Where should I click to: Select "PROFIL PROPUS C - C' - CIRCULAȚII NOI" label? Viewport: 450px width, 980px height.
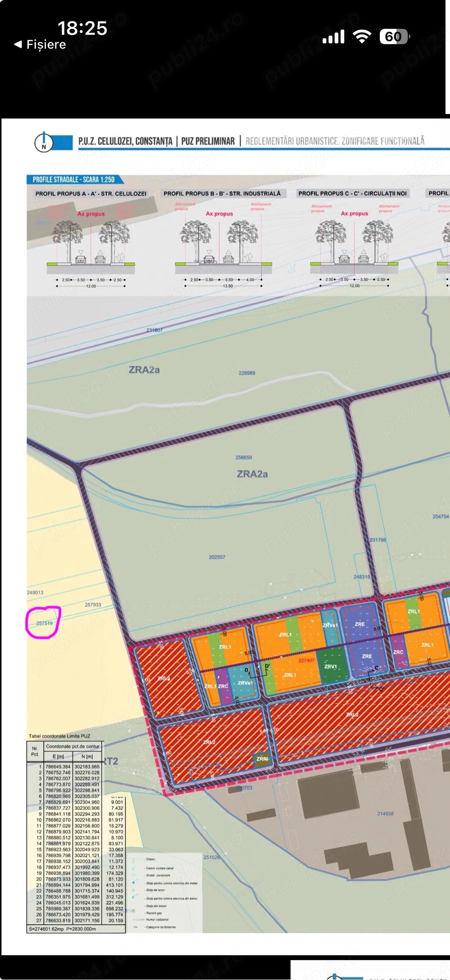tap(352, 194)
